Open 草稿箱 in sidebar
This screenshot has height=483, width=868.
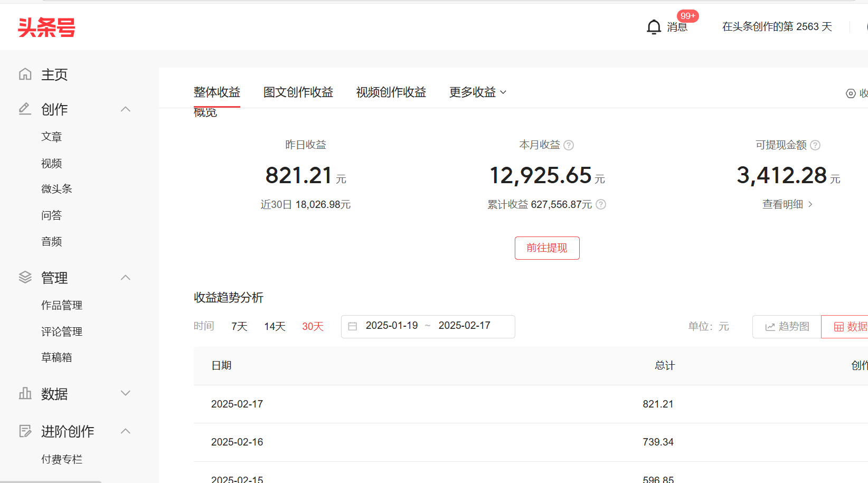56,357
